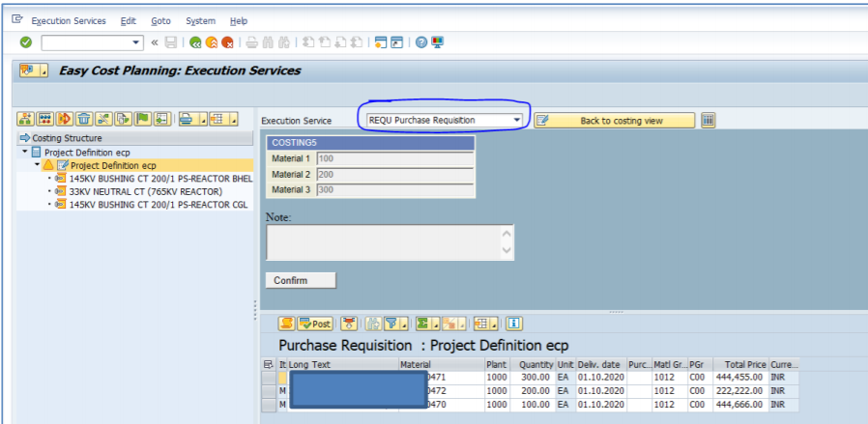868x424 pixels.
Task: Click the hierarchy structure icon in tree toolbar
Action: click(25, 119)
